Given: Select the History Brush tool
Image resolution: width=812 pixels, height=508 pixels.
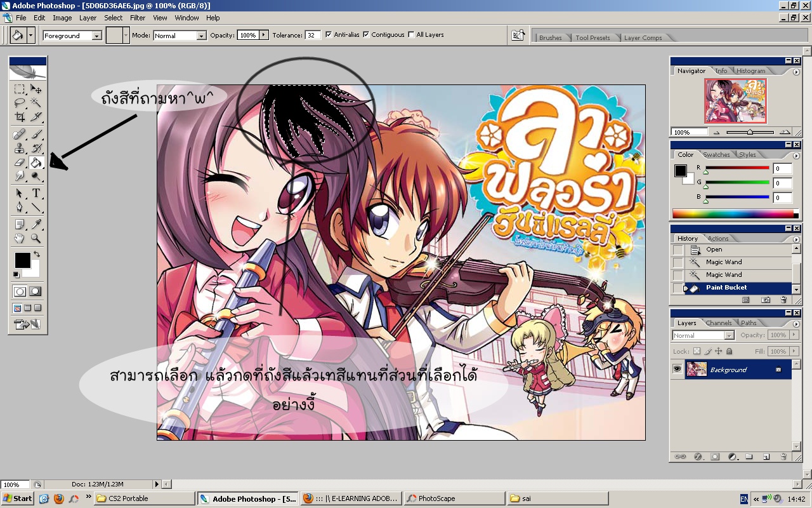Looking at the screenshot, I should click(36, 149).
